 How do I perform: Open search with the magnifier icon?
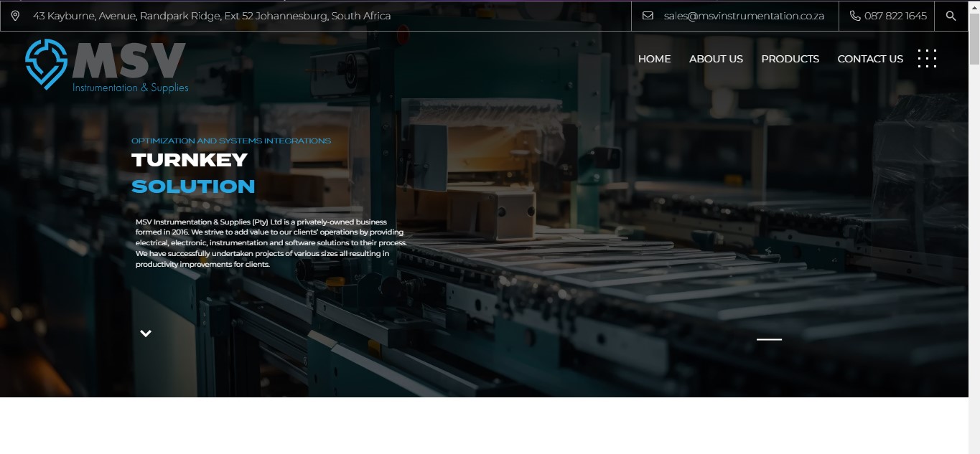tap(951, 16)
